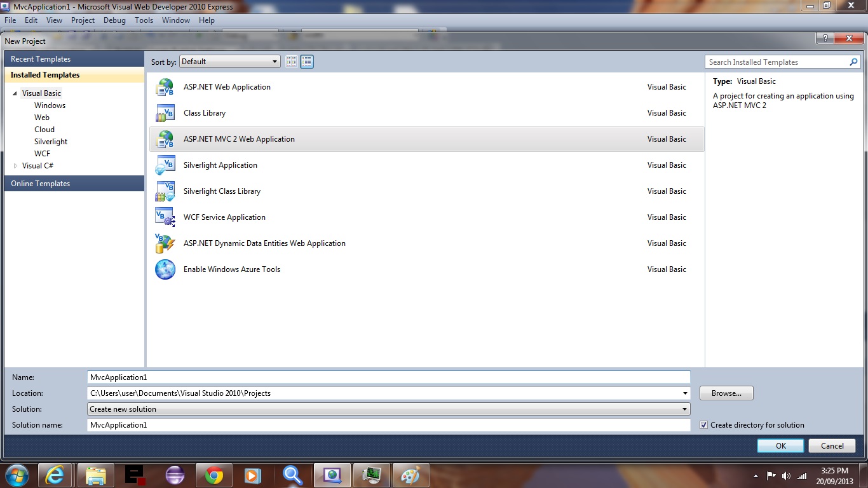Click the "WCF Service Application" template name

[x=224, y=217]
